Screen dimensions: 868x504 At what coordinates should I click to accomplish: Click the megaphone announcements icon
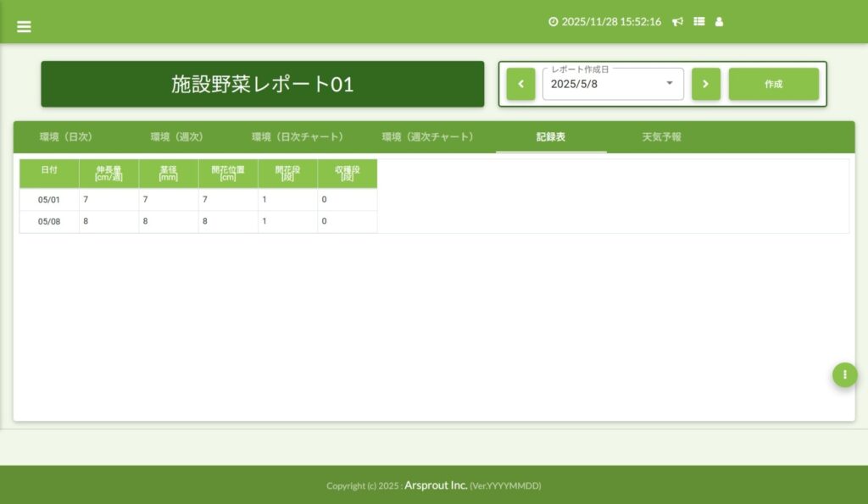[677, 22]
